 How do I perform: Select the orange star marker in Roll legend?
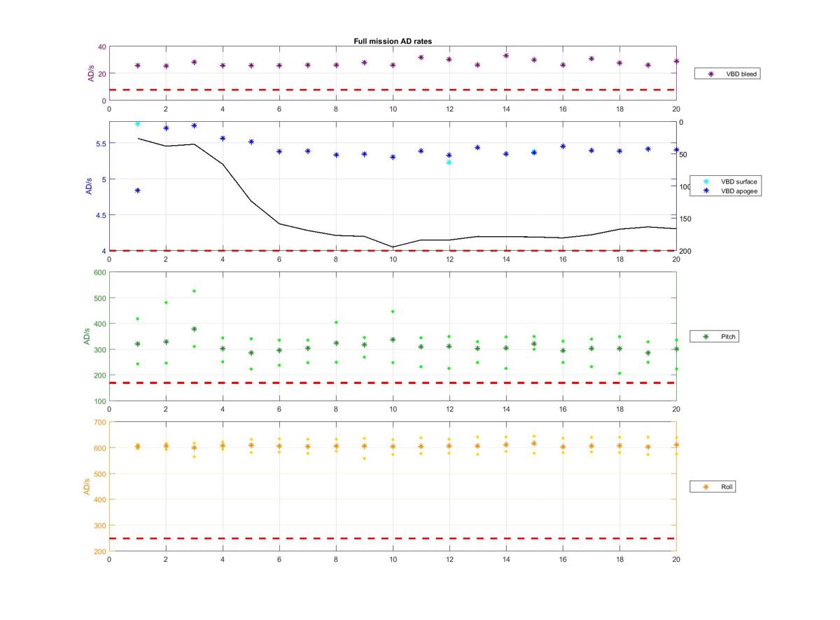point(706,487)
